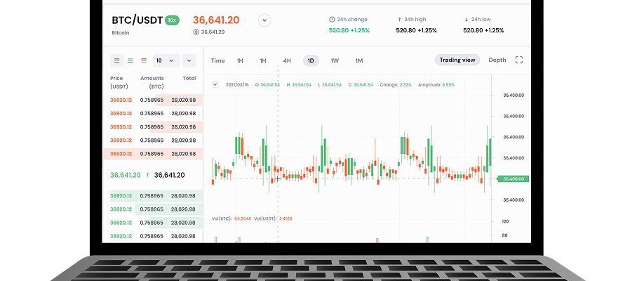The width and height of the screenshot is (644, 281).
Task: Click the 10x leverage badge
Action: point(172,20)
